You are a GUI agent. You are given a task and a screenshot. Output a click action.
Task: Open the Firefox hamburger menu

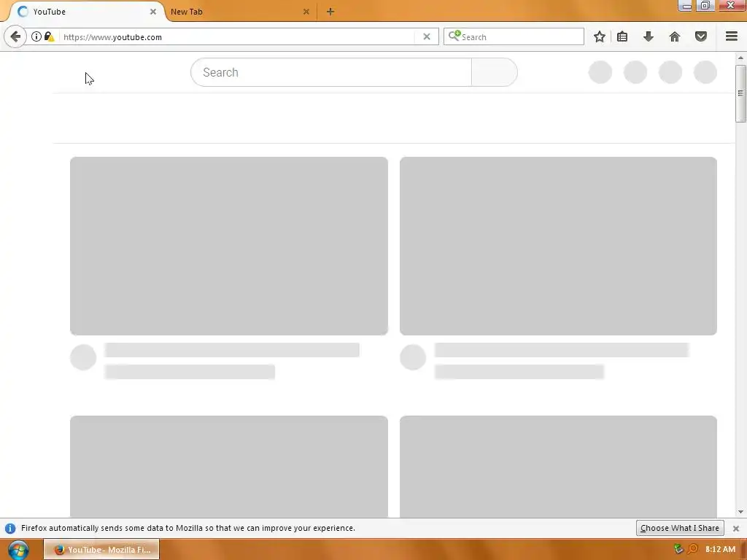click(x=732, y=36)
